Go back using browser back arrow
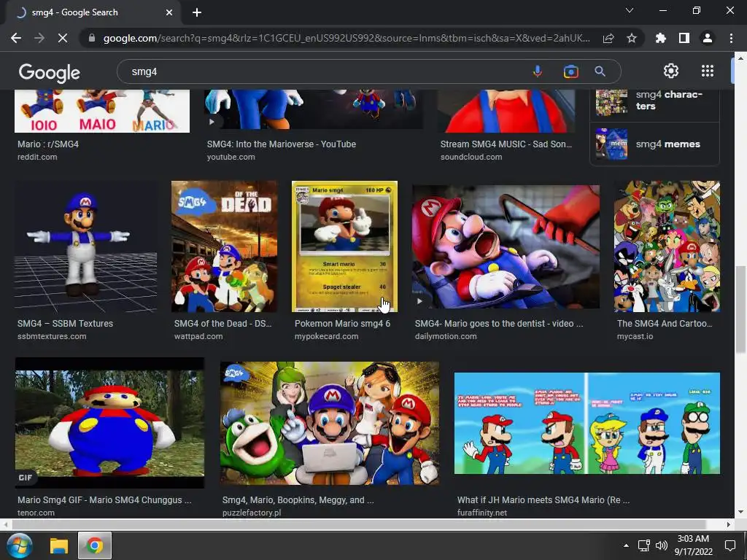The image size is (747, 560). (x=16, y=38)
